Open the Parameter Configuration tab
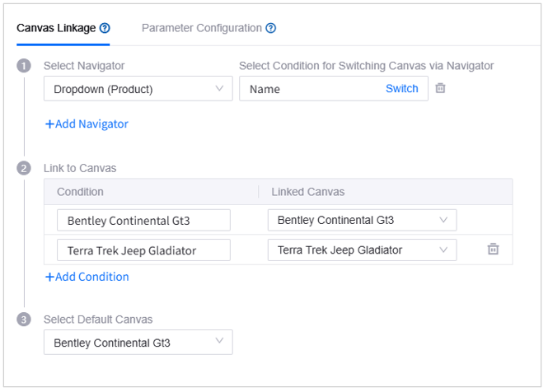Image resolution: width=548 pixels, height=392 pixels. 202,28
